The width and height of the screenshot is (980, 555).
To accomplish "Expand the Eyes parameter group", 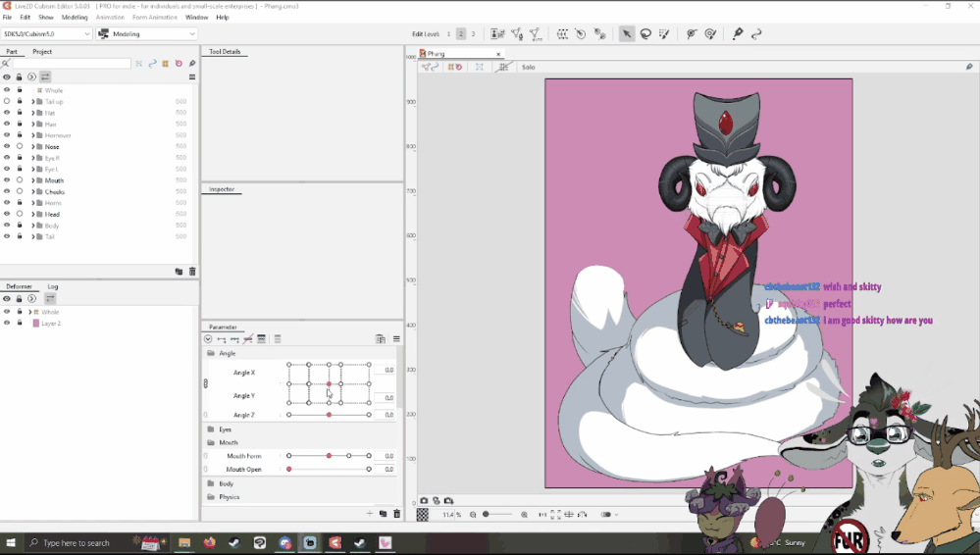I will tap(211, 429).
